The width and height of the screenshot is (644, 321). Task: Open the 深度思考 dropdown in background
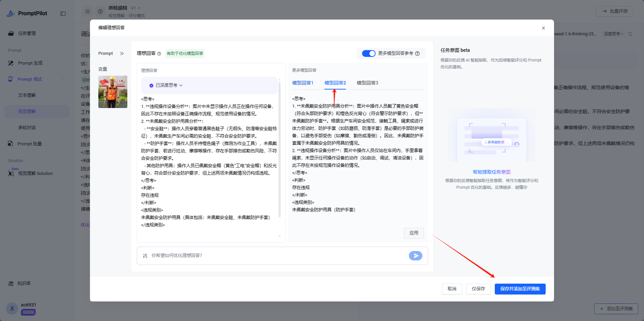(613, 34)
